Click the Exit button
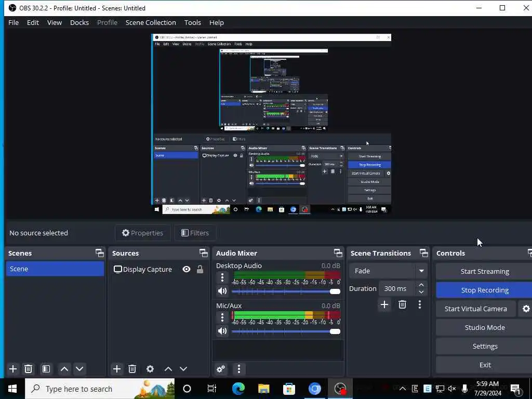This screenshot has width=532, height=399. tap(485, 365)
